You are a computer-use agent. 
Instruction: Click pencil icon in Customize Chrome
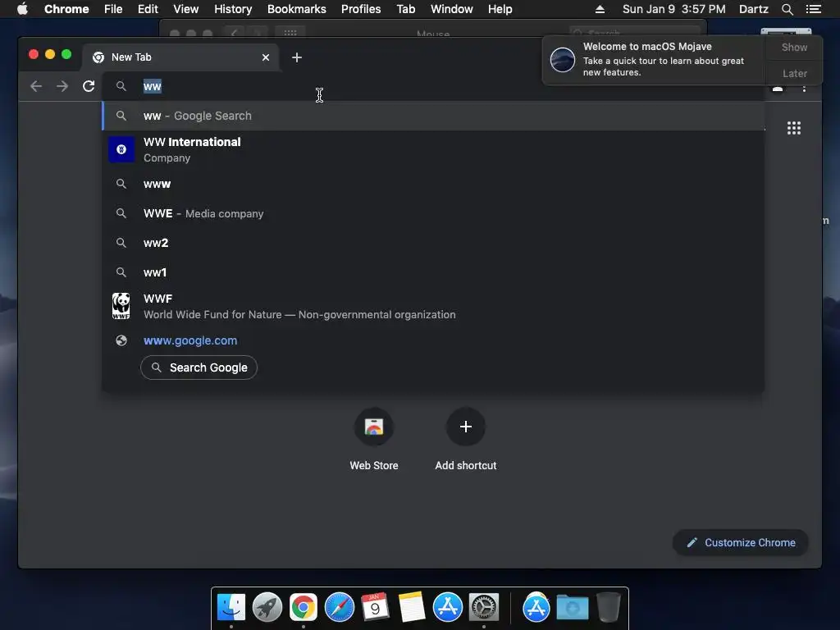pyautogui.click(x=692, y=543)
